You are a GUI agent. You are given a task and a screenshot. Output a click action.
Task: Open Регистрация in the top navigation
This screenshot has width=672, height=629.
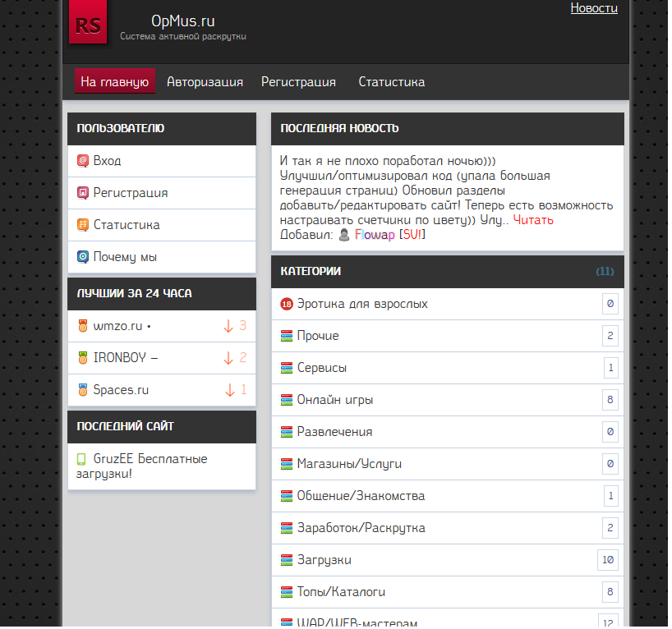point(298,82)
